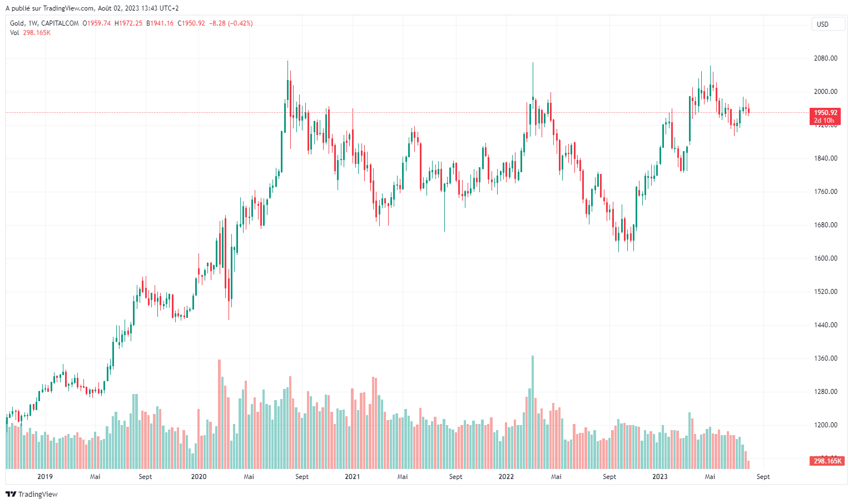The height and width of the screenshot is (504, 853).
Task: Select the Vol indicator legend label
Action: tap(14, 33)
